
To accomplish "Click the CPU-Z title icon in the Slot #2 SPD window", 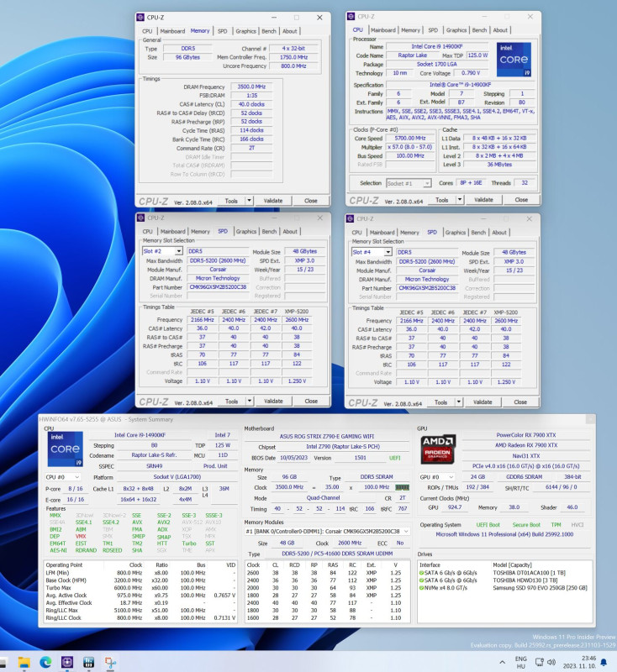I will coord(140,218).
